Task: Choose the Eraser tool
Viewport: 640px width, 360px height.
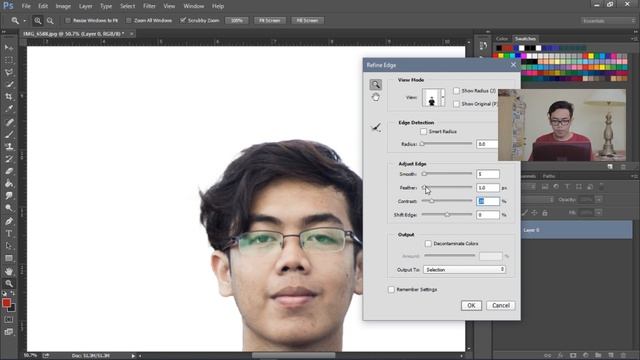Action: tap(9, 171)
